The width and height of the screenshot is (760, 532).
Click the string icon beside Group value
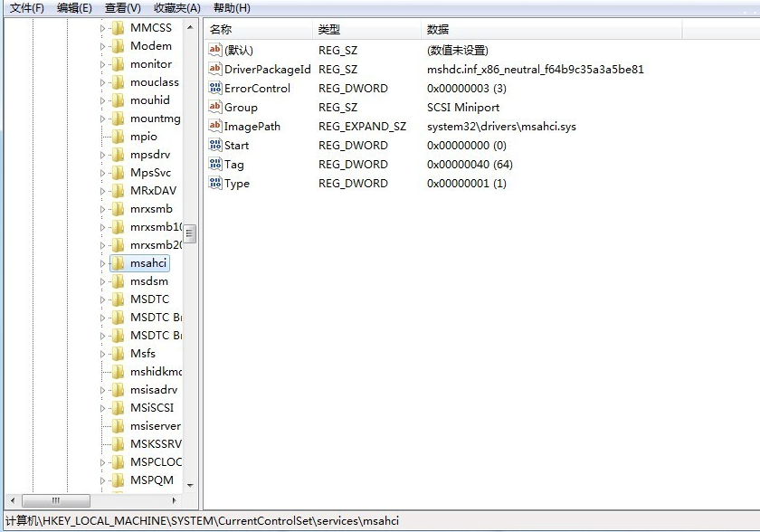[x=215, y=108]
